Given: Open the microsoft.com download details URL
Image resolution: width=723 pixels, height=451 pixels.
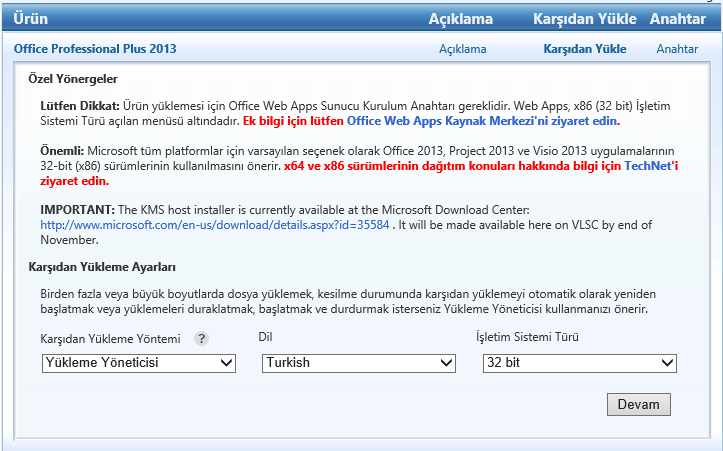Looking at the screenshot, I should coord(214,225).
